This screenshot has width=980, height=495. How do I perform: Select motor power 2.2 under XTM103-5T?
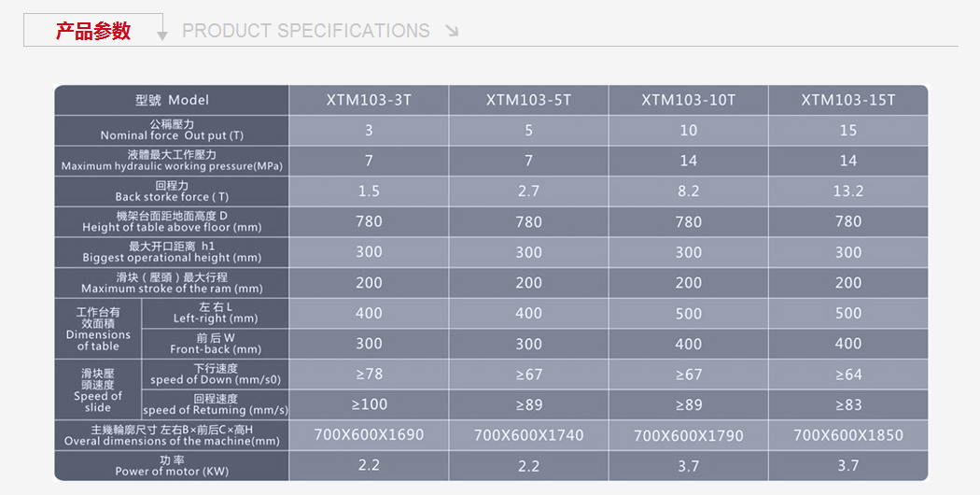point(529,466)
